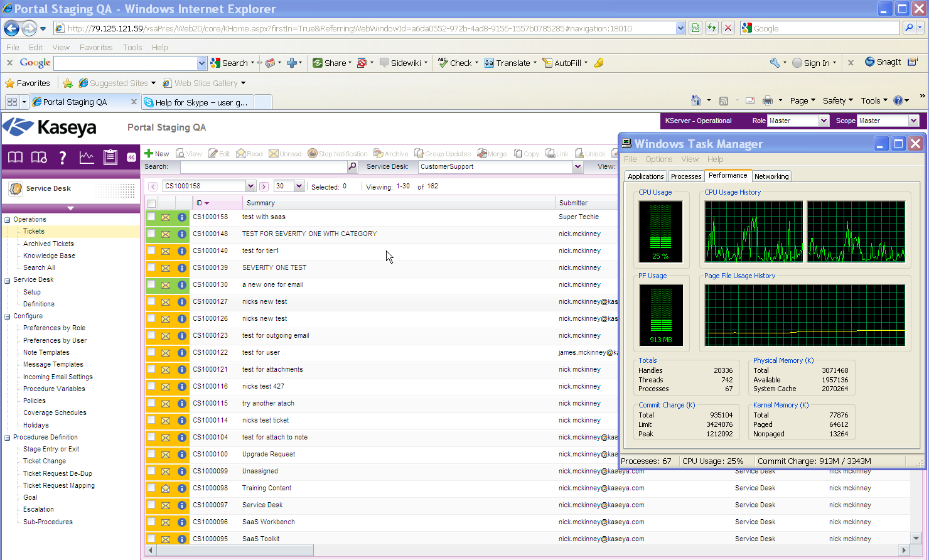
Task: Click info icon for ticket CS1000148
Action: (x=182, y=234)
